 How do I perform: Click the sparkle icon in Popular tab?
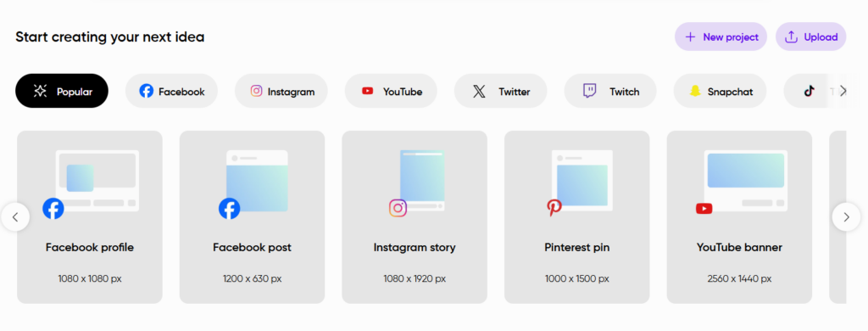click(40, 91)
